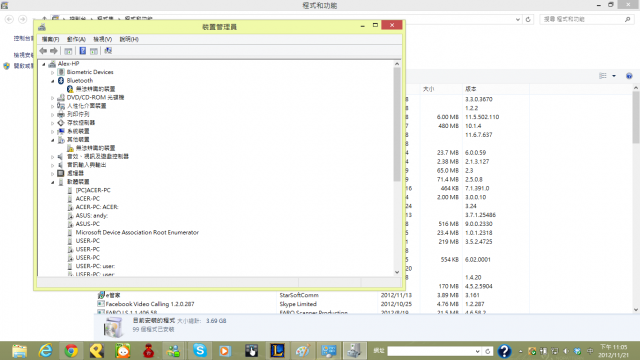Open Google Chrome from the taskbar
640x360 pixels.
click(71, 351)
